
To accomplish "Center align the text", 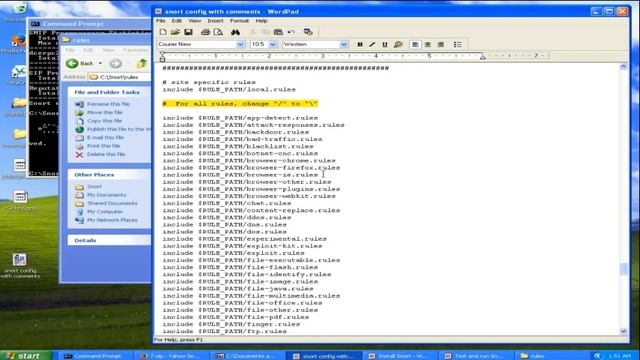I will click(x=428, y=44).
